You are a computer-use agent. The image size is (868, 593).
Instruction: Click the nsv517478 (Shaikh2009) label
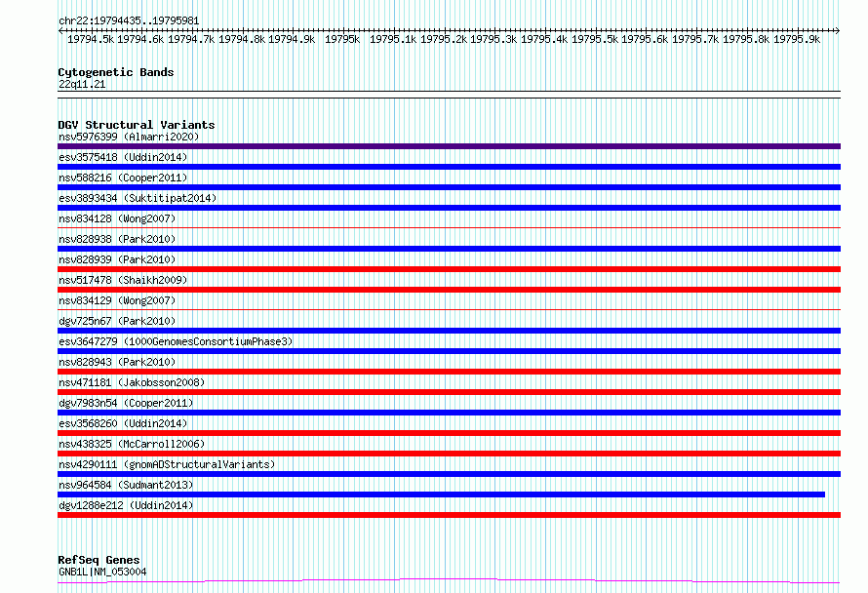[x=123, y=280]
